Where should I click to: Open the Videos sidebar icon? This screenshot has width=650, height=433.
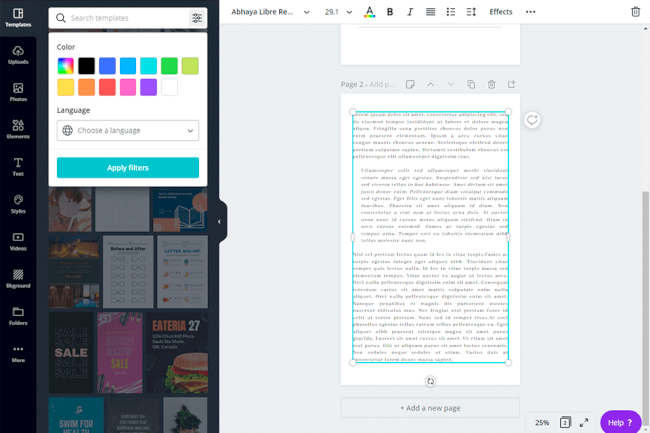click(x=18, y=242)
